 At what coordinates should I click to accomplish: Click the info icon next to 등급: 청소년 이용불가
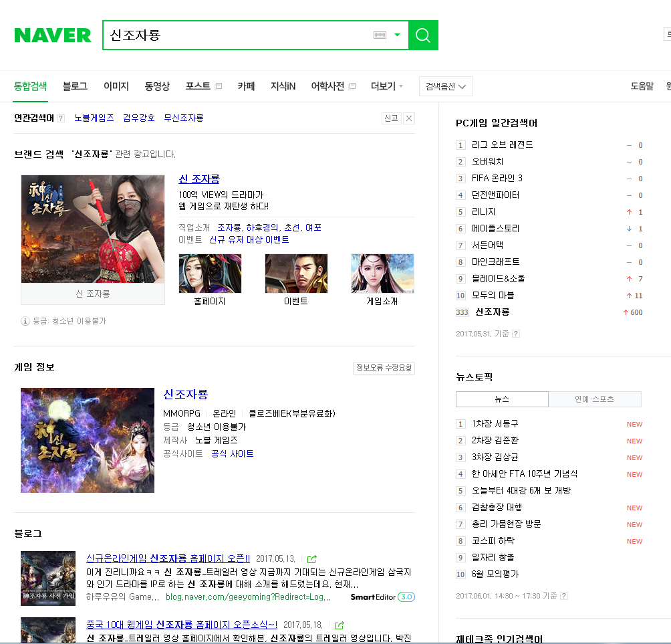point(25,321)
